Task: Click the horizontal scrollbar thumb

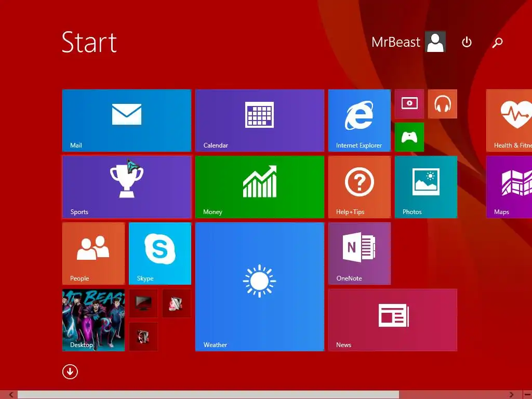Action: [208, 395]
